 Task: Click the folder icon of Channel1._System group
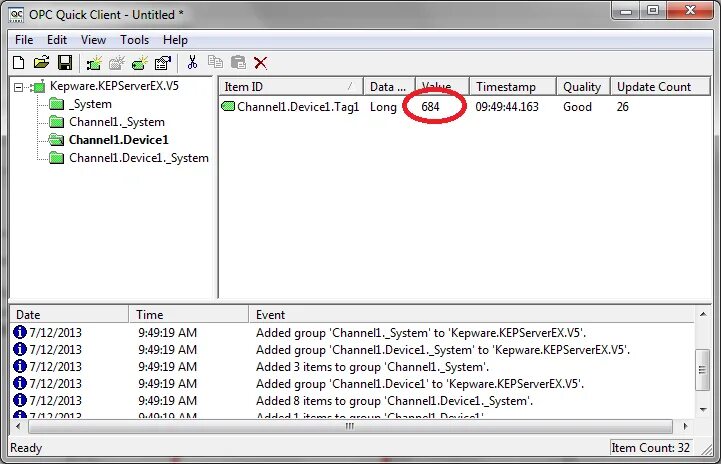tap(57, 122)
